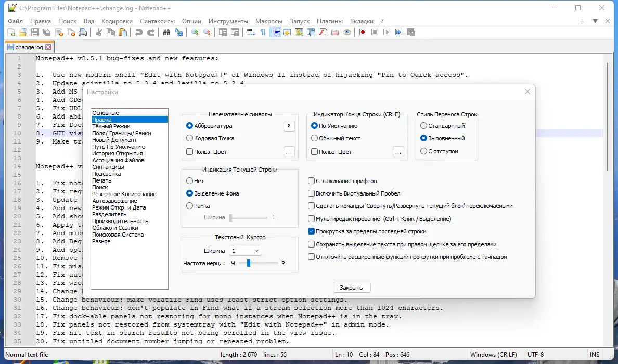The height and width of the screenshot is (364, 618).
Task: Click the Replace toolbar icon
Action: tap(179, 32)
